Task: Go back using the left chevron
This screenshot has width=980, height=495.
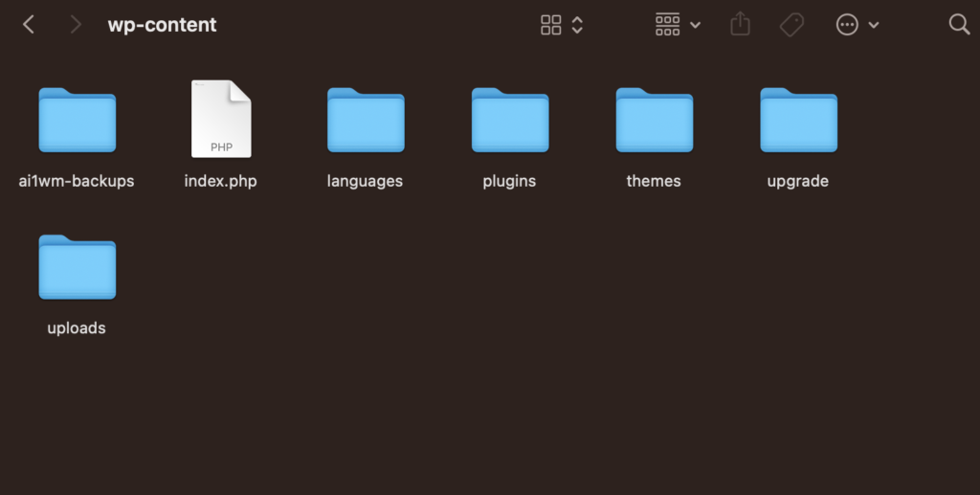Action: click(29, 25)
